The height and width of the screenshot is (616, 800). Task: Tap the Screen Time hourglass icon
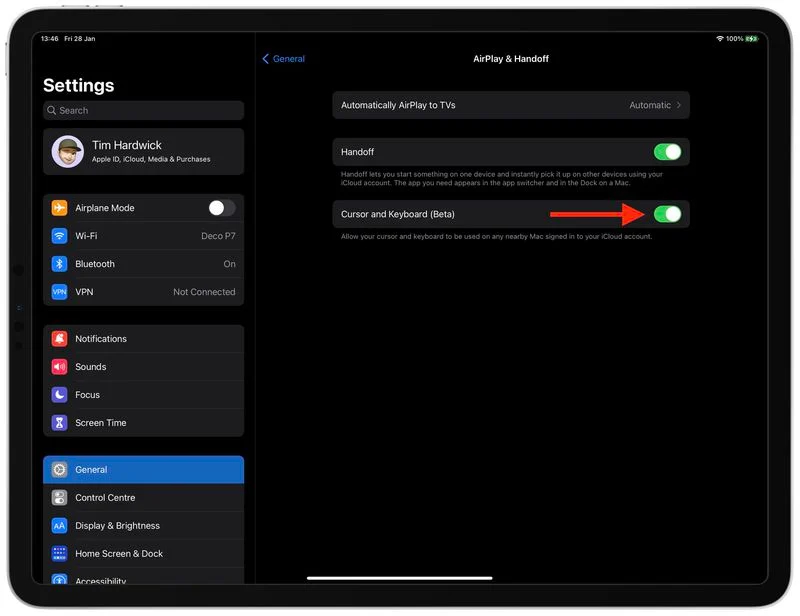[x=59, y=423]
